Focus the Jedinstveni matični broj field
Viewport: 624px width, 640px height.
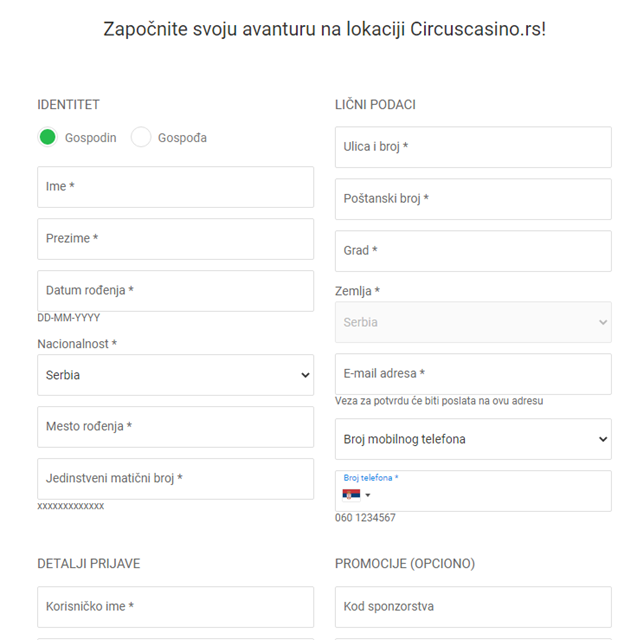coord(175,479)
